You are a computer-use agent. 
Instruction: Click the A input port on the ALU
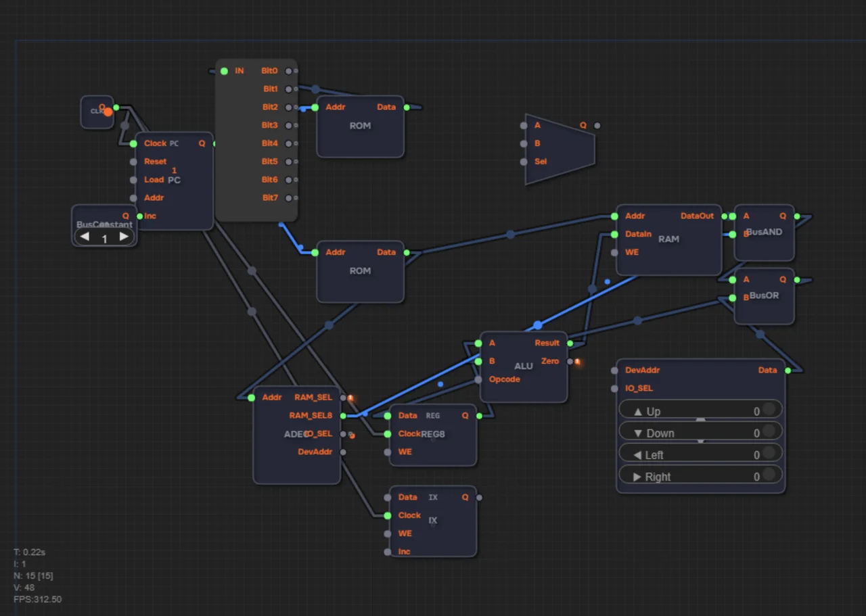[478, 343]
